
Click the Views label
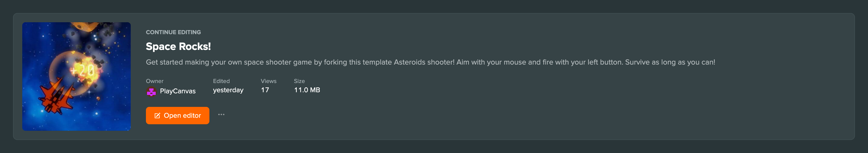tap(269, 81)
